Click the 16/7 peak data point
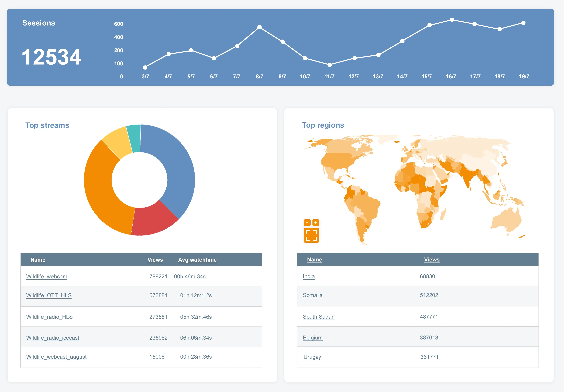The image size is (564, 392). 452,20
